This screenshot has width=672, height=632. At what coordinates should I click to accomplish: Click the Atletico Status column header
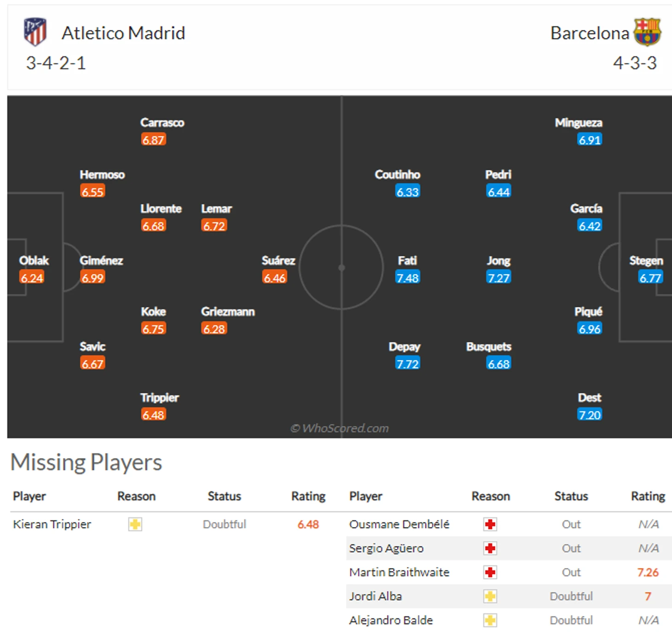point(224,496)
